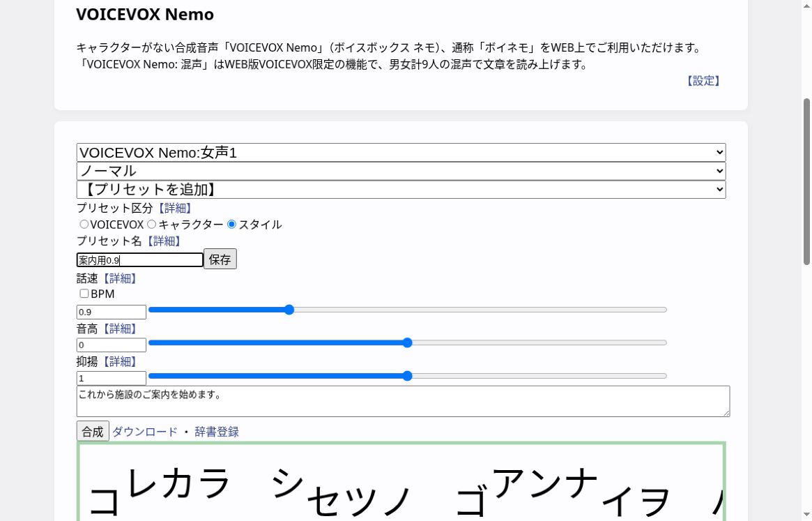Select the VOICEVOX preset category radio
This screenshot has width=812, height=521.
[x=84, y=225]
